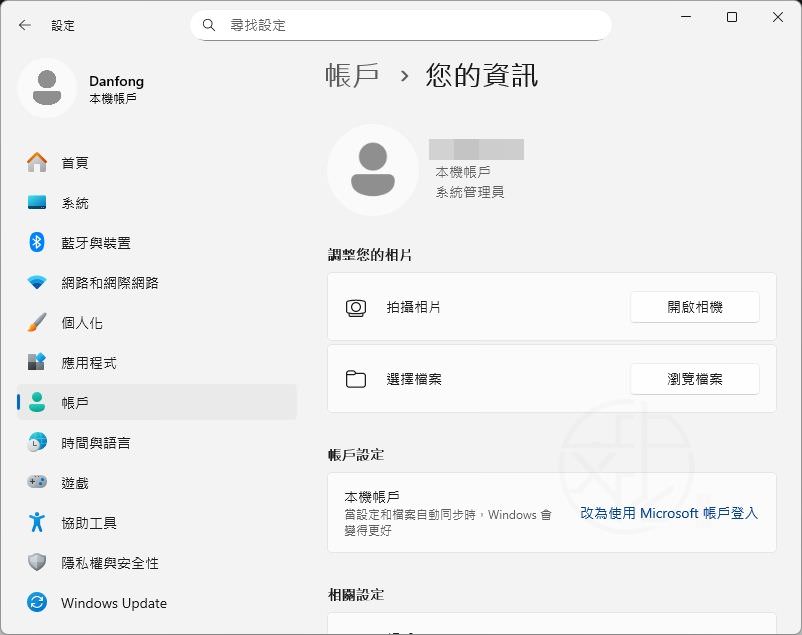Focus the 尋找設定 search field
Screen dimensions: 802x635
pos(401,25)
